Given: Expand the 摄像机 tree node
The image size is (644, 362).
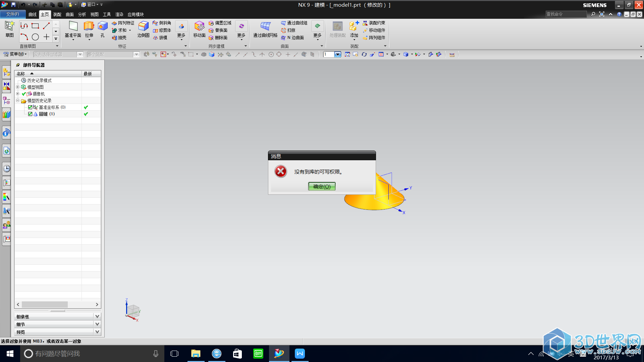Looking at the screenshot, I should (x=18, y=94).
